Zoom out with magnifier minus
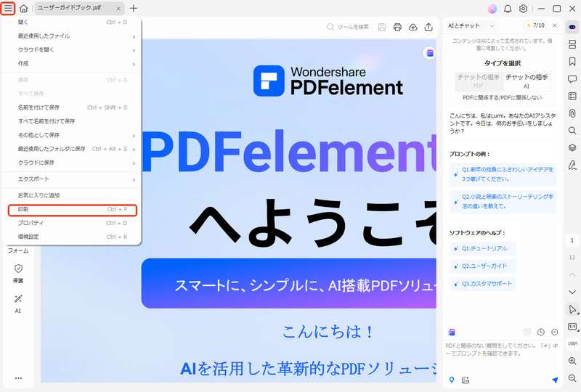 tap(572, 378)
